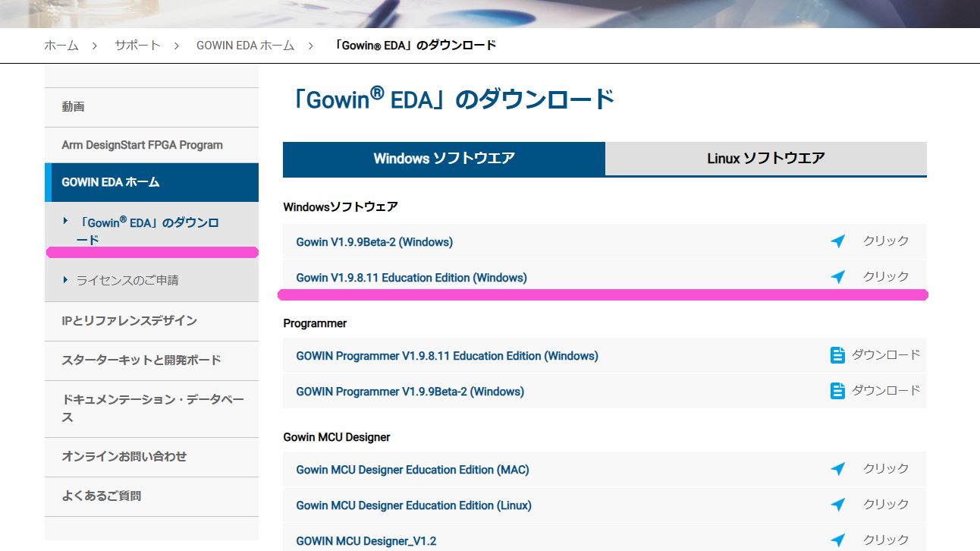980x551 pixels.
Task: Open the ホーム breadcrumb link
Action: pos(61,46)
